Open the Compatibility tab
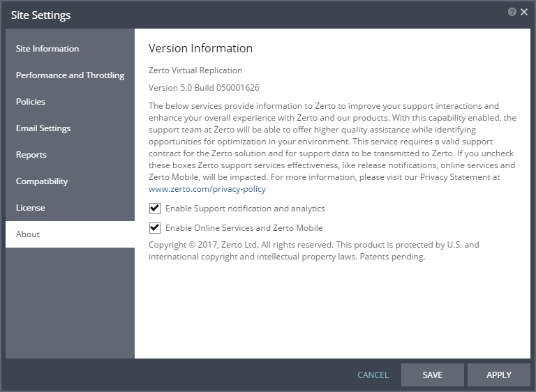Screen dimensions: 536x392 point(70,181)
